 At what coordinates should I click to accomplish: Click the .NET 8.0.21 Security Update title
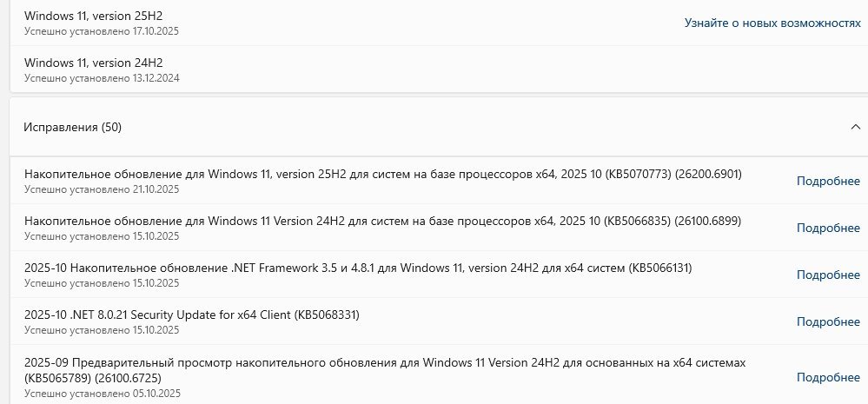[x=191, y=315]
